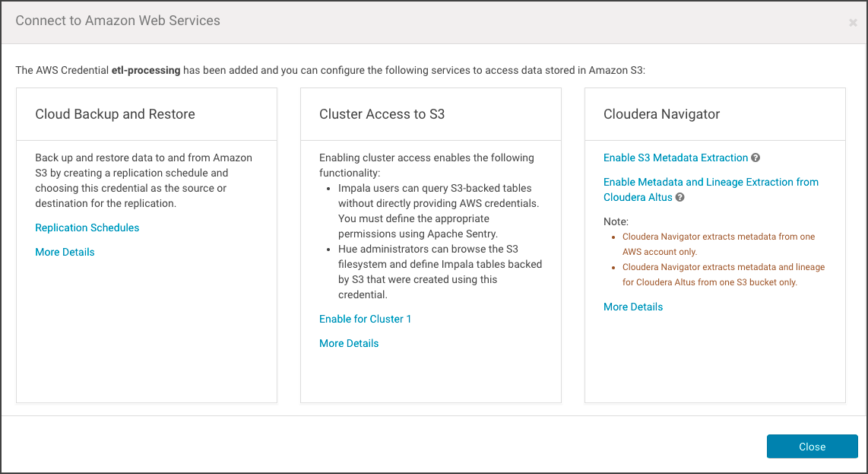Click the Cluster Access to S3 heading
The width and height of the screenshot is (868, 474).
pos(382,114)
